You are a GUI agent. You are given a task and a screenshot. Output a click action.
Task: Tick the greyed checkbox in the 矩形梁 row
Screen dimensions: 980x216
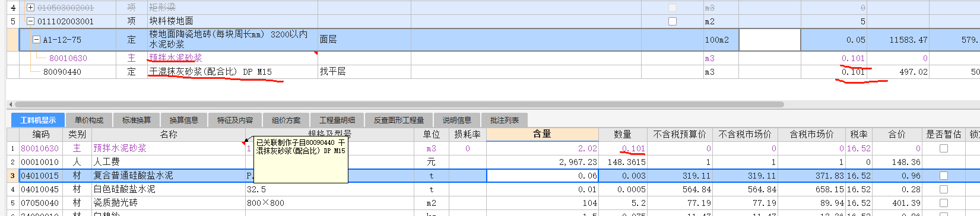tap(673, 8)
